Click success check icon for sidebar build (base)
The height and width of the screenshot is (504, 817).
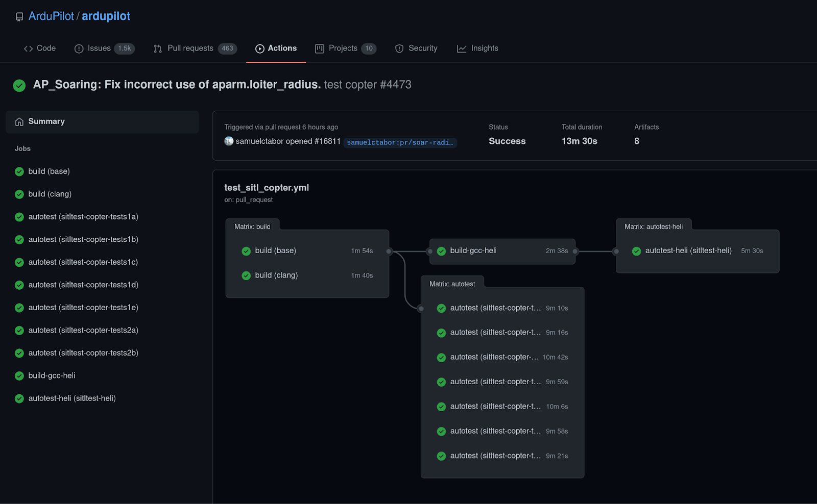tap(19, 171)
